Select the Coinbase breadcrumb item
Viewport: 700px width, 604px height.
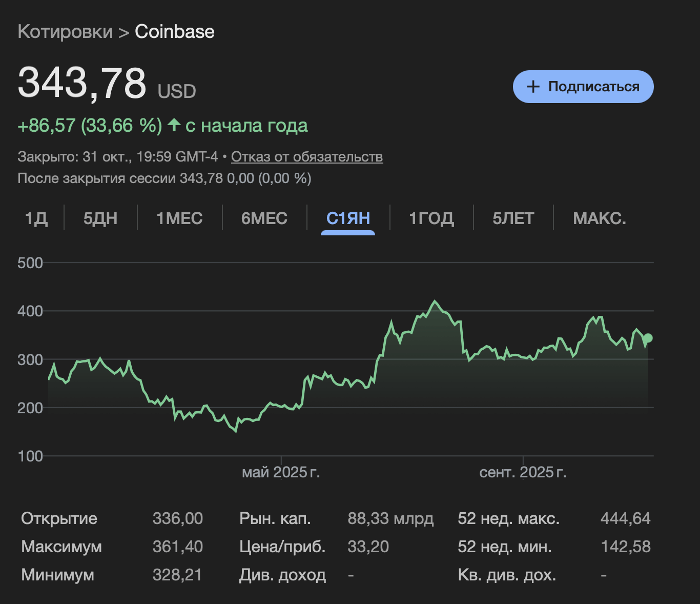click(x=174, y=32)
